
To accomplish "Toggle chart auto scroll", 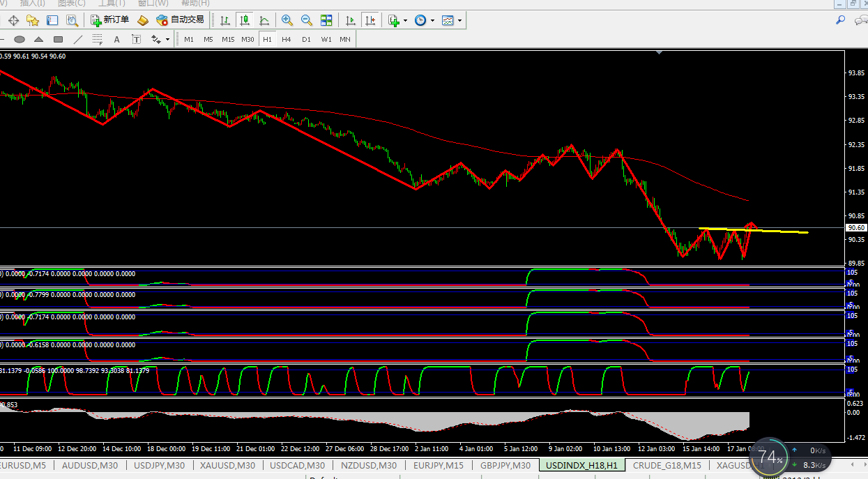I will 351,20.
